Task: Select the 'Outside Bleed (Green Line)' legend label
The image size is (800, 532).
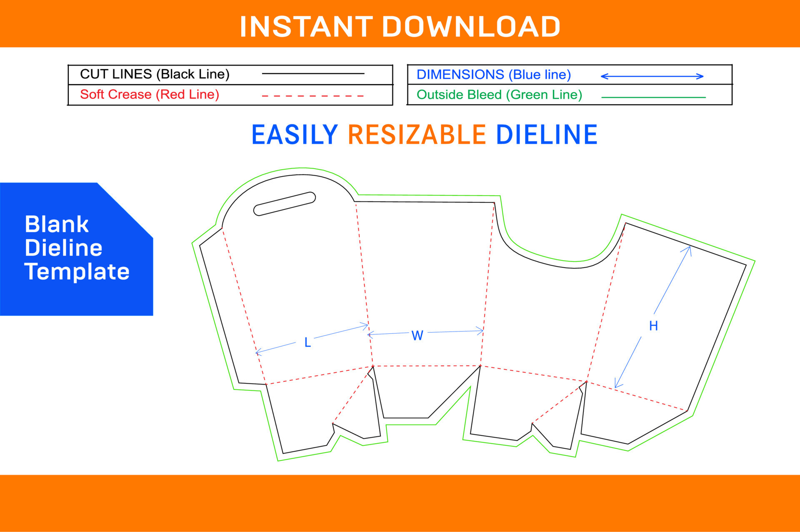Action: click(x=499, y=95)
